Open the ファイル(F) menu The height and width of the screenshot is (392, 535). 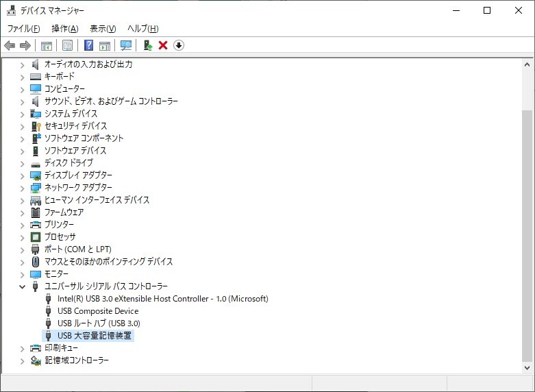[x=23, y=29]
